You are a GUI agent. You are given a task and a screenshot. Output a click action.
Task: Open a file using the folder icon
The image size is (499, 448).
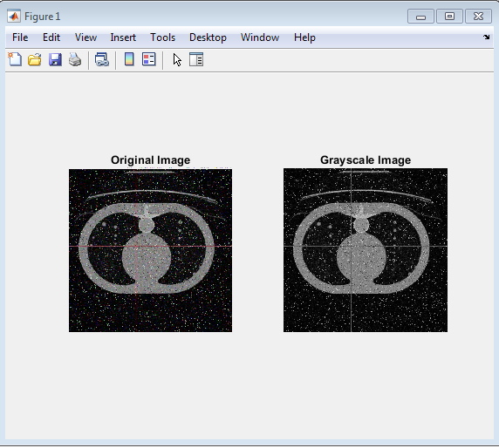(x=35, y=59)
